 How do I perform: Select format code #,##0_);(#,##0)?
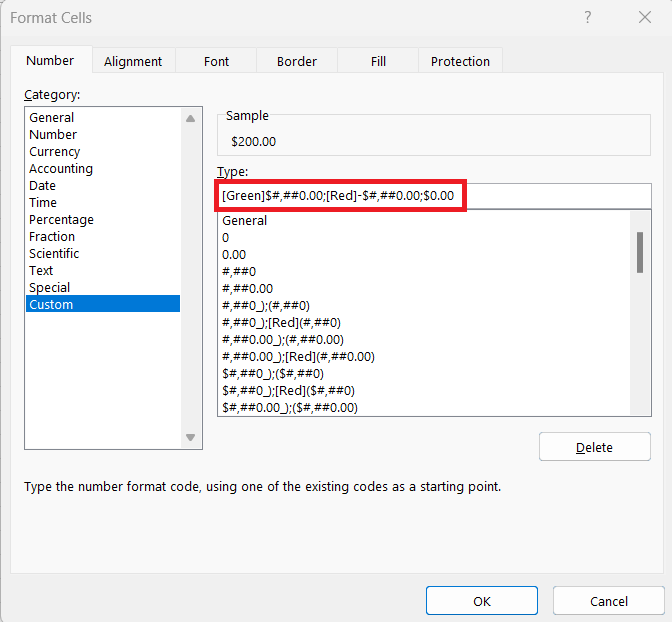[424, 306]
